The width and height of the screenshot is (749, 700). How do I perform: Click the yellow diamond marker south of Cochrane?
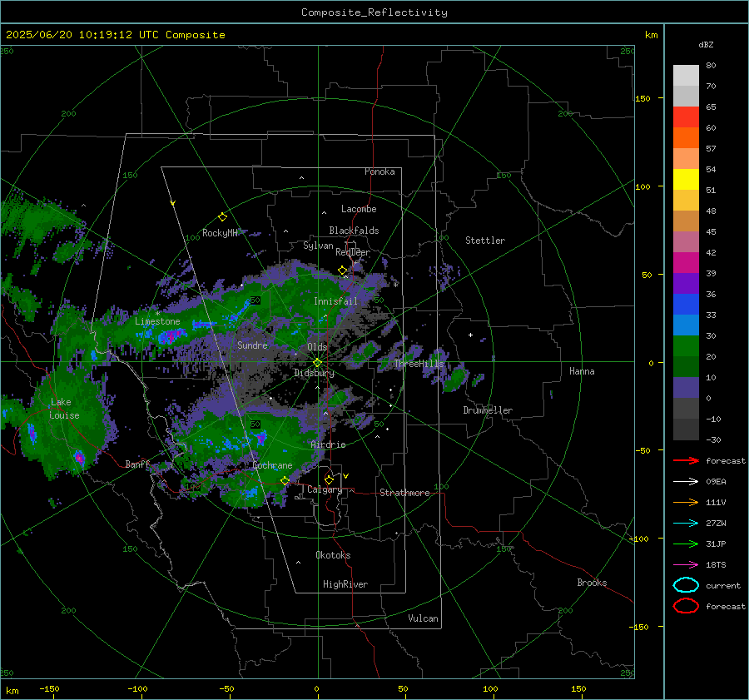(x=285, y=480)
